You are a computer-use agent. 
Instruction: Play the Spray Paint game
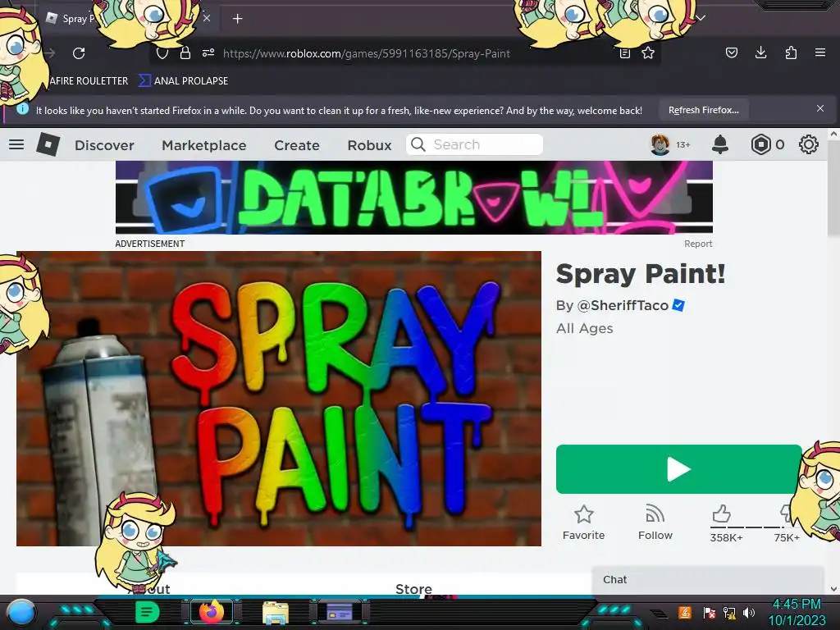[x=678, y=468]
